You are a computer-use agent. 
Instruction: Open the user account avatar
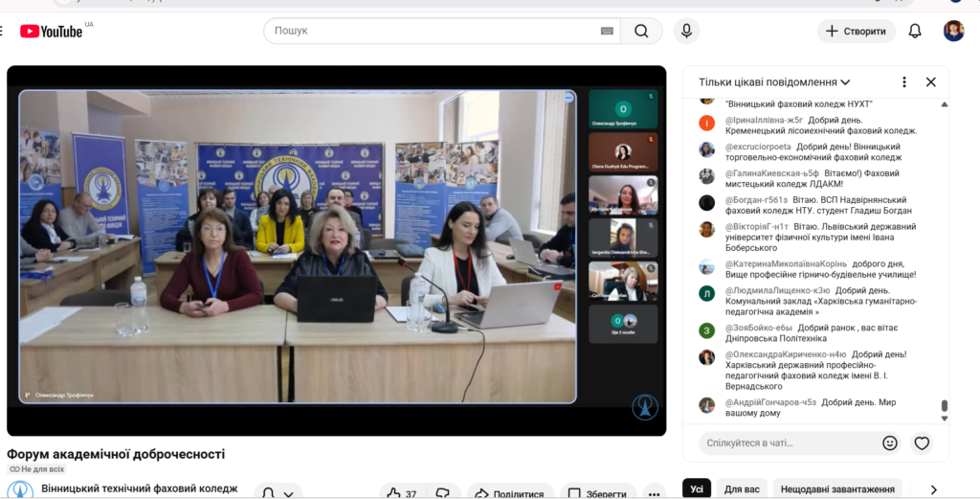point(953,31)
